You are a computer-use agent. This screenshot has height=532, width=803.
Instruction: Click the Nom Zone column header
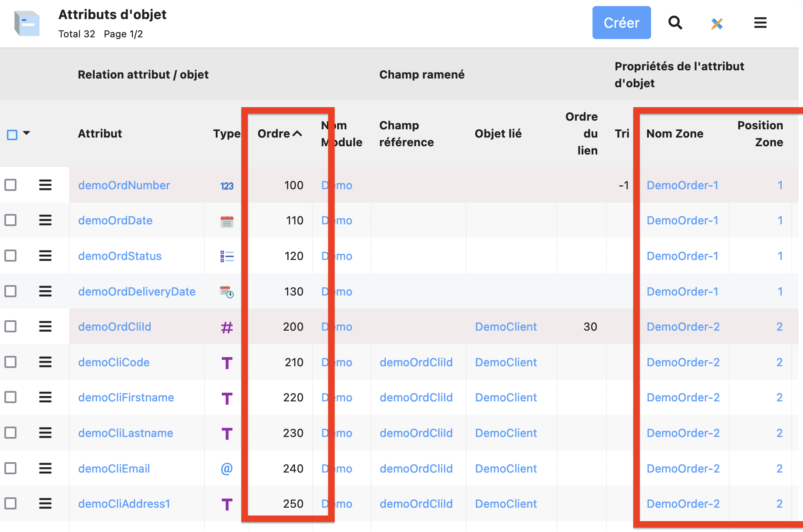pos(675,134)
